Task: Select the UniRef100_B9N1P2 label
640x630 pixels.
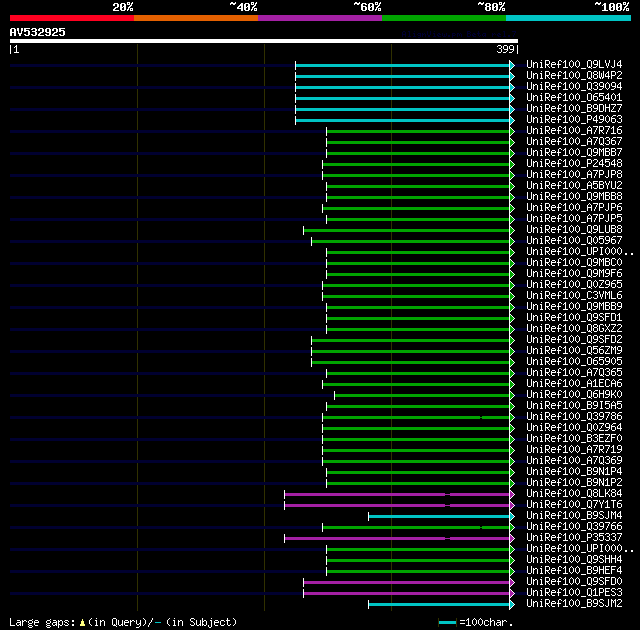Action: click(x=574, y=483)
